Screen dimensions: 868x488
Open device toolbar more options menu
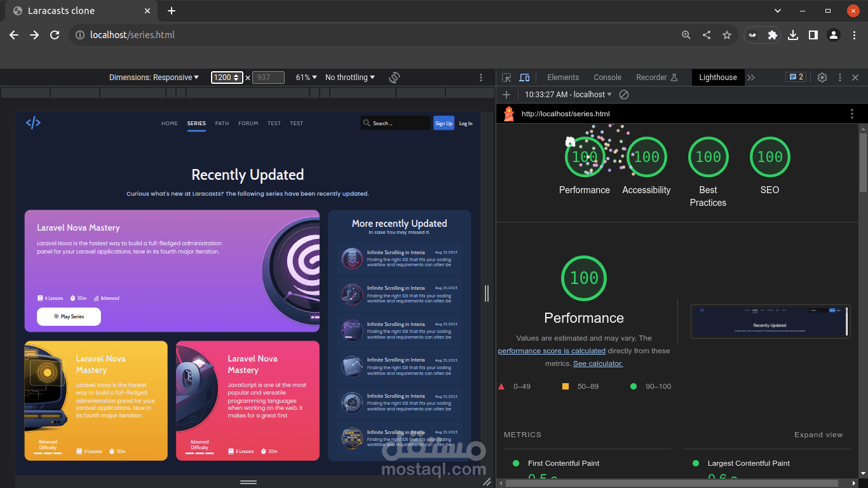coord(481,78)
